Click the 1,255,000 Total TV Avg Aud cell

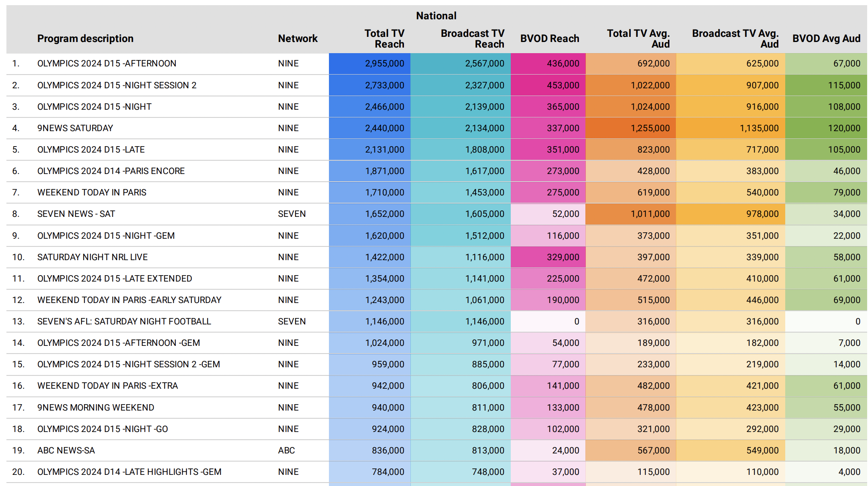(x=631, y=128)
